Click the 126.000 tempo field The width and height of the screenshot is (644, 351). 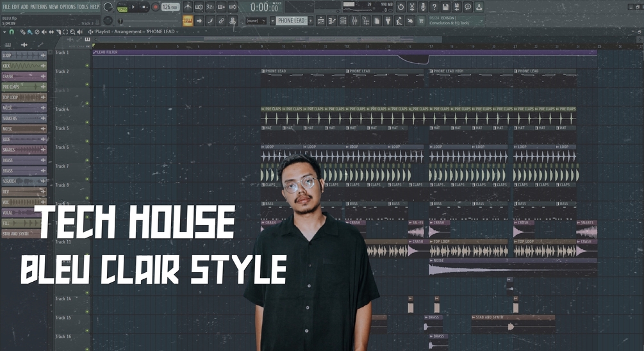coord(170,7)
